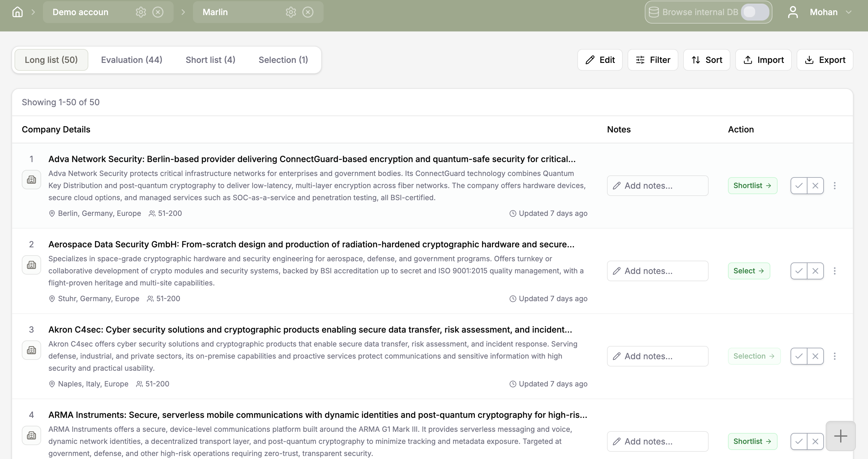The height and width of the screenshot is (459, 868).
Task: Click the Action column header
Action: 741,129
